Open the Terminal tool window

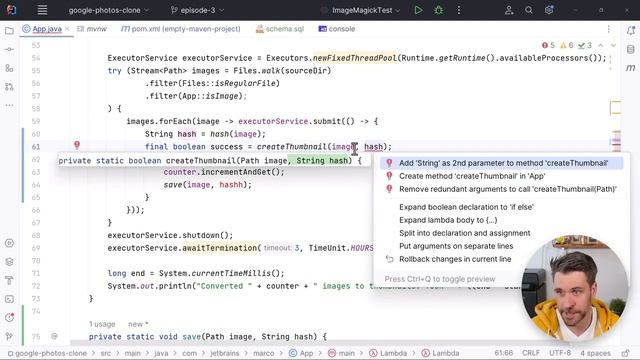pyautogui.click(x=9, y=299)
